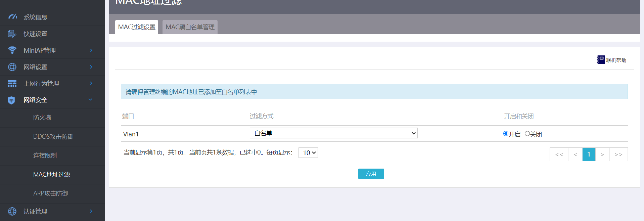Click the 应用 apply button
The height and width of the screenshot is (221, 644).
371,174
